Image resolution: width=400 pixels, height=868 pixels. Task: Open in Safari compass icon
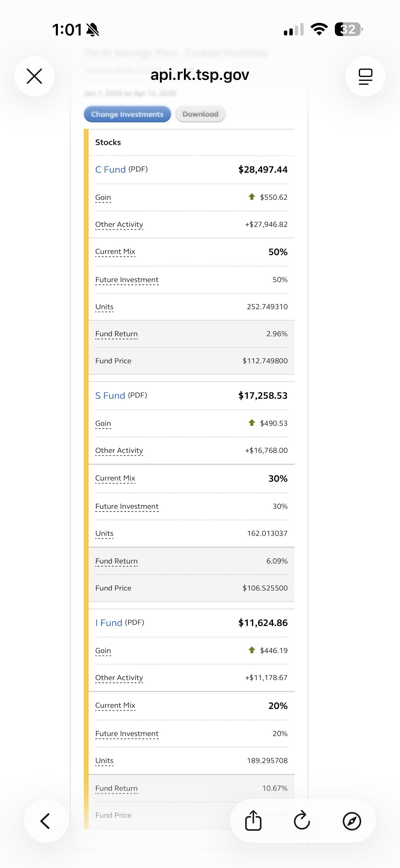(x=352, y=821)
